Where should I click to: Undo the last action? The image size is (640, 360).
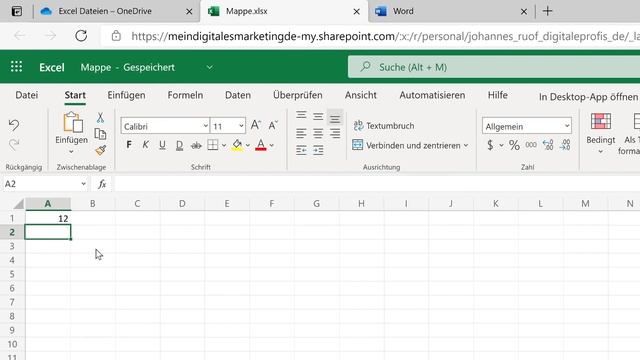(x=14, y=125)
